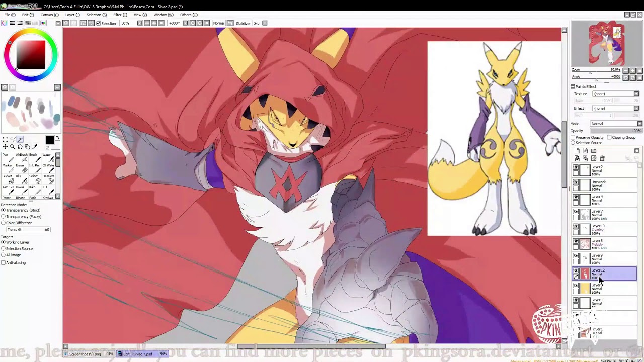Adjust the layer Opacity slider
The height and width of the screenshot is (362, 644).
[616, 131]
